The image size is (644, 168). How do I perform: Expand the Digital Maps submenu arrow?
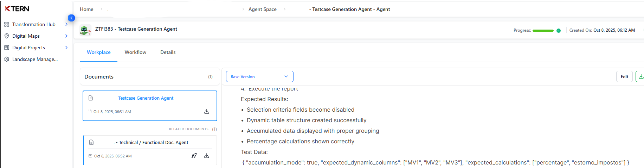[x=66, y=36]
